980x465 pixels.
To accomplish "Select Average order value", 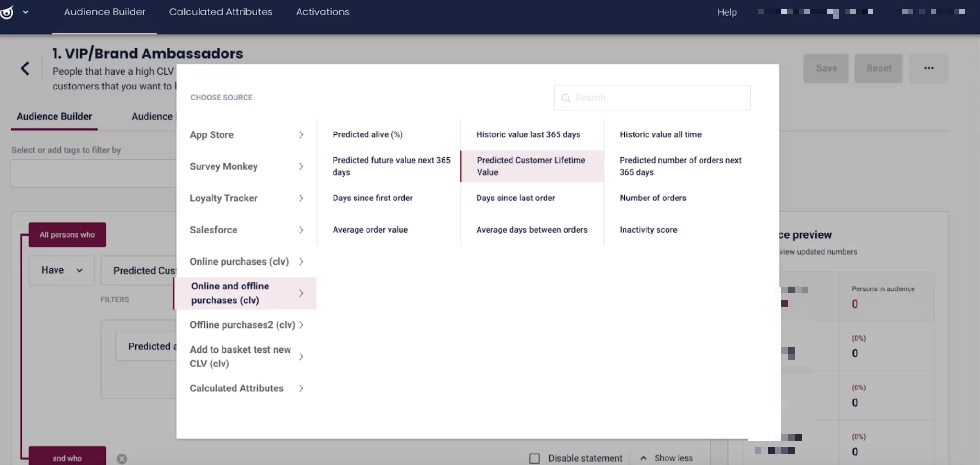I will point(370,230).
